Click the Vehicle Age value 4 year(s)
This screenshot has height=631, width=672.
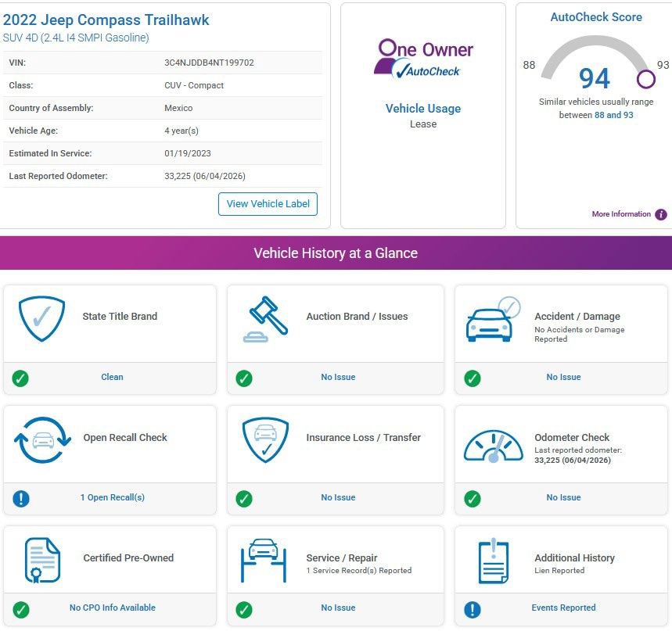[181, 131]
